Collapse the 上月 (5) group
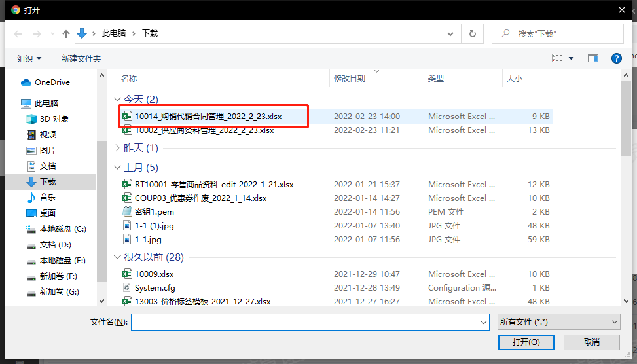 coord(118,168)
